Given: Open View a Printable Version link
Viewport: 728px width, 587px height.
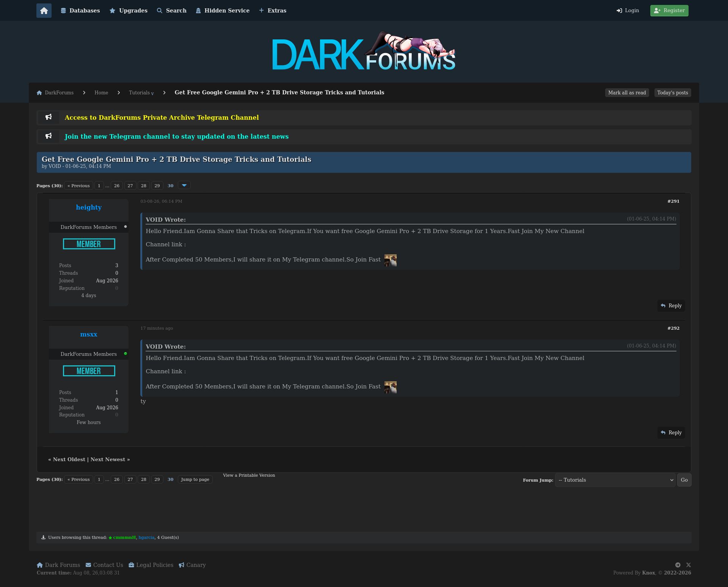Looking at the screenshot, I should [249, 475].
